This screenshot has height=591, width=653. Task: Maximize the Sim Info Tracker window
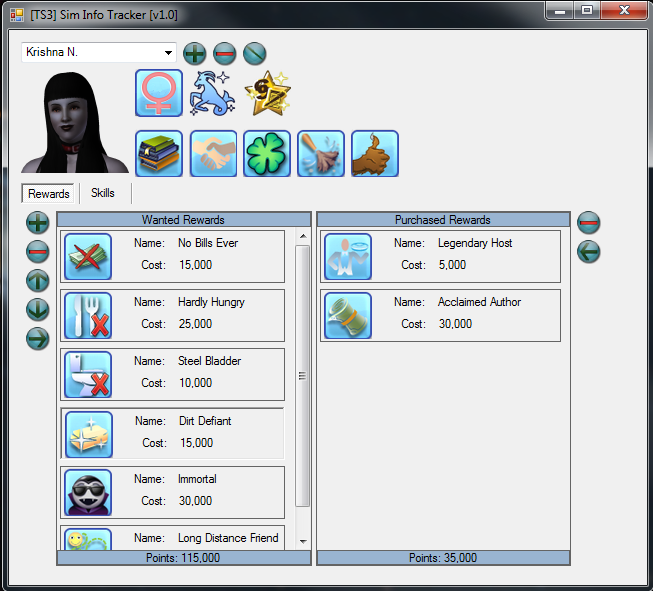[587, 10]
